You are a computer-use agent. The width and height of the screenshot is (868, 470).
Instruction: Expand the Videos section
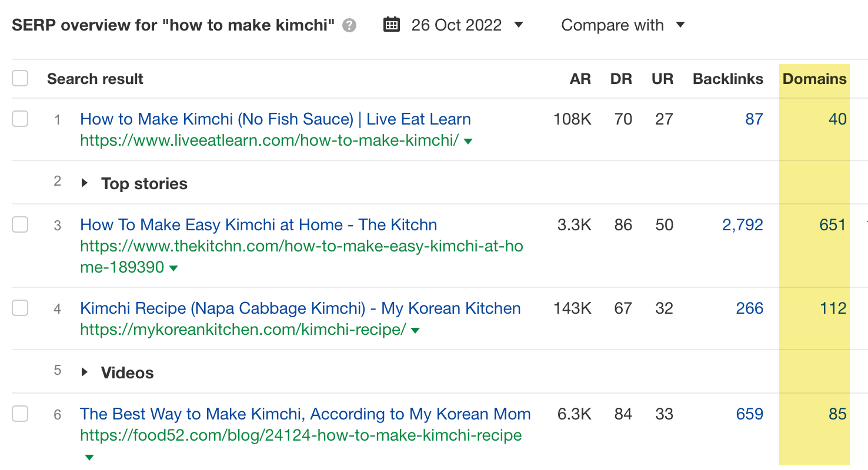pyautogui.click(x=84, y=371)
